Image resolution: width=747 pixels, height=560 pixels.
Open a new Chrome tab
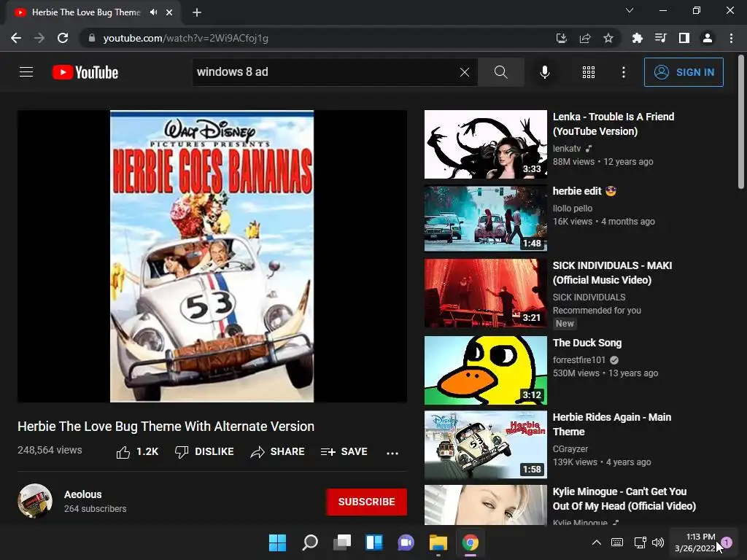pos(197,12)
